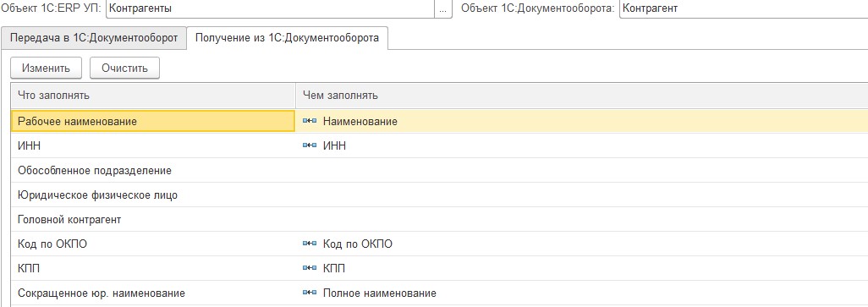868x307 pixels.
Task: Click mapping arrow icon beside КПП value
Action: point(310,268)
